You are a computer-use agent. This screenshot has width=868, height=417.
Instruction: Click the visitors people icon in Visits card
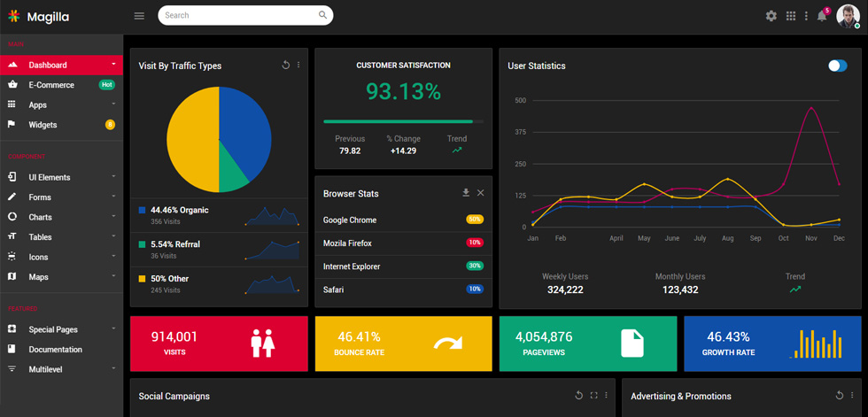tap(263, 344)
